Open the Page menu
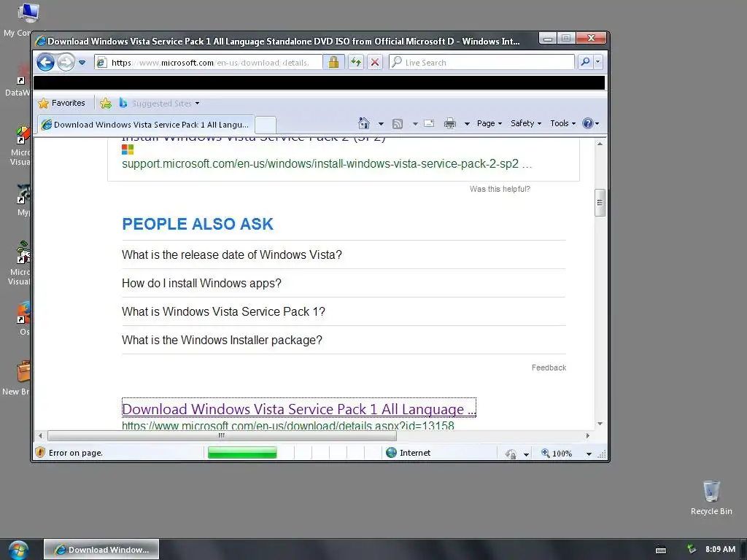Image resolution: width=747 pixels, height=560 pixels. coord(489,123)
